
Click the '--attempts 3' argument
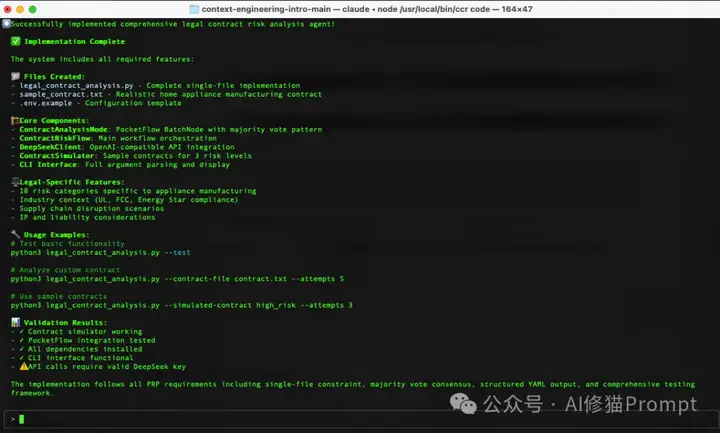(x=326, y=305)
